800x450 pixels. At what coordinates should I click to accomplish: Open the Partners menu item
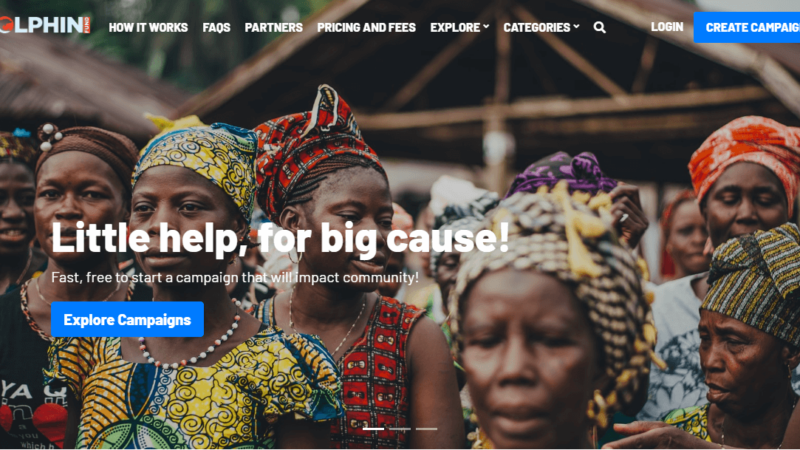pyautogui.click(x=273, y=28)
